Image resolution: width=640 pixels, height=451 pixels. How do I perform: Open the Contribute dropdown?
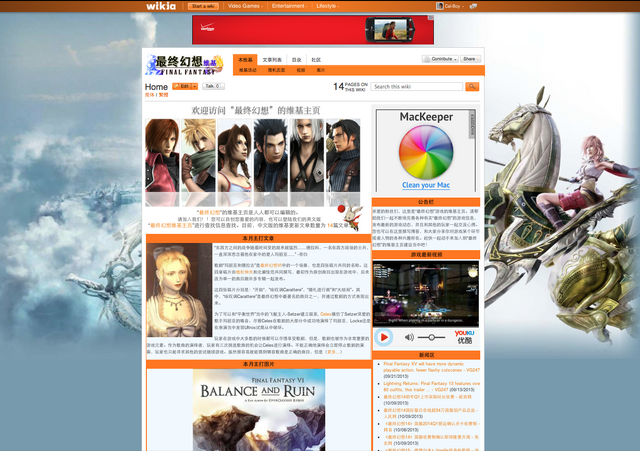440,59
